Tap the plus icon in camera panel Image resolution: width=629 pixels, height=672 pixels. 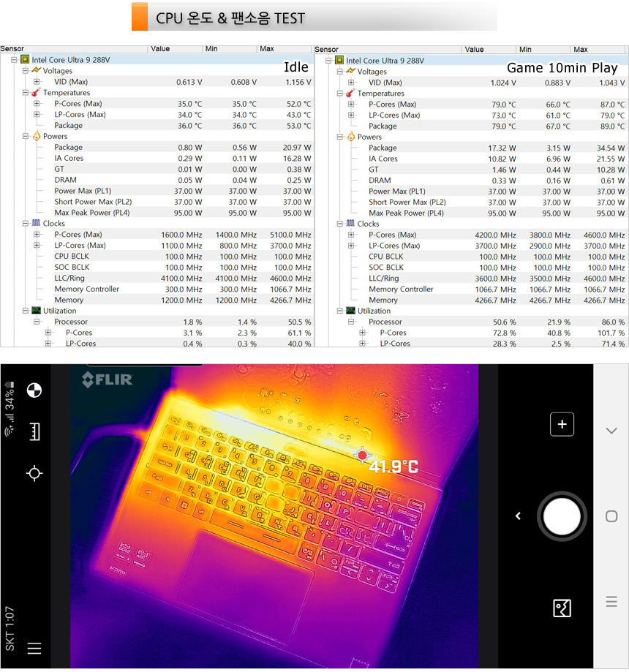point(562,424)
